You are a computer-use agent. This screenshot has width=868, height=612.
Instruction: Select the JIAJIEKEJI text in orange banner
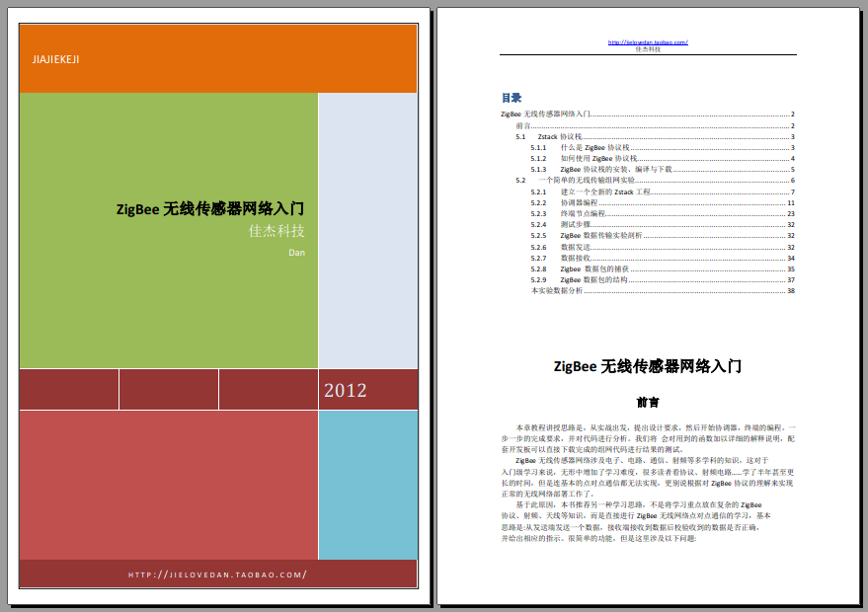click(56, 59)
